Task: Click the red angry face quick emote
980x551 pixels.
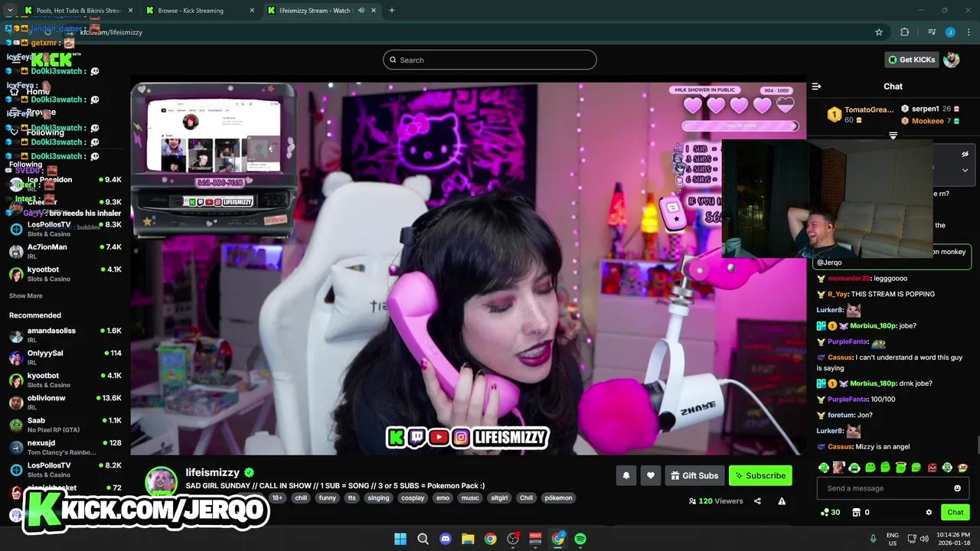Action: (932, 468)
